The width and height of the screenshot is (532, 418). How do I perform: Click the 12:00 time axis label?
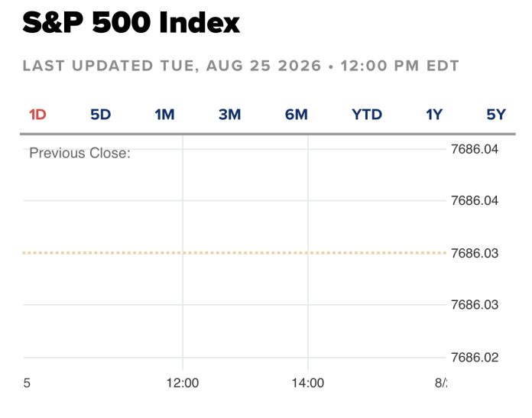point(183,383)
